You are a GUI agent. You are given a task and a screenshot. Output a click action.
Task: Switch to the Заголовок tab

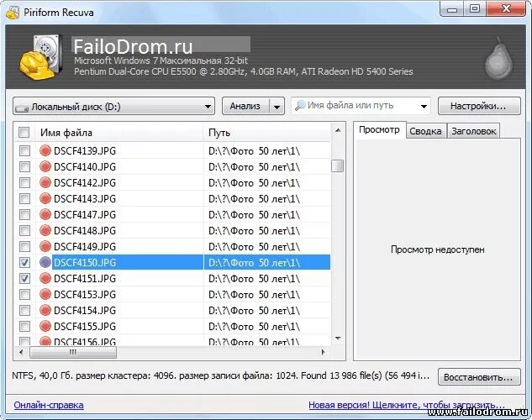474,131
